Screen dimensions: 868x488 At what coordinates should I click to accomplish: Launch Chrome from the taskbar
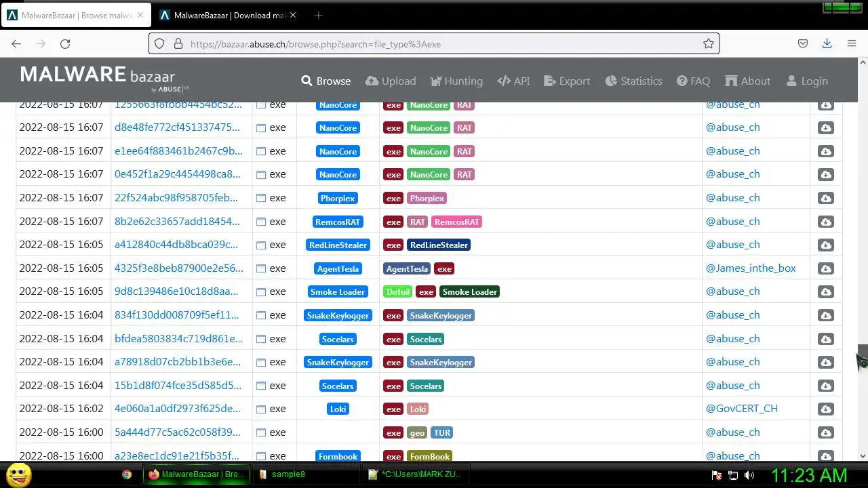[x=127, y=474]
